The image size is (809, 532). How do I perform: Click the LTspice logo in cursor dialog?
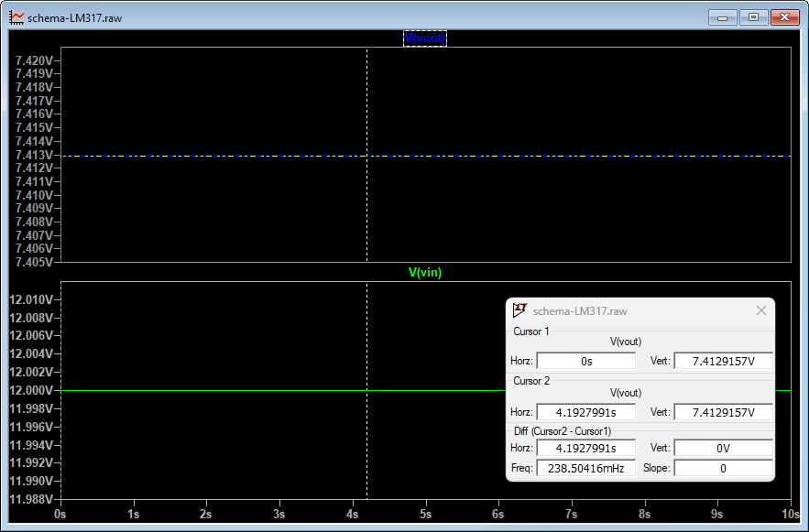point(519,310)
